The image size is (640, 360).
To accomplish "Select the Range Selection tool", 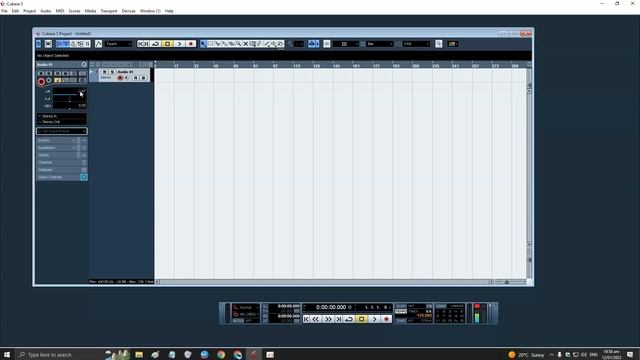I will (210, 44).
